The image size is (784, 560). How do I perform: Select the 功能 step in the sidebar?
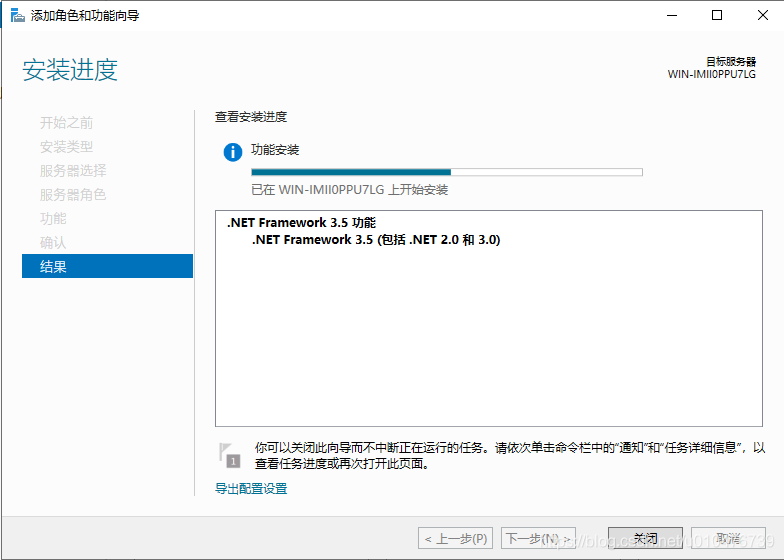(x=53, y=219)
